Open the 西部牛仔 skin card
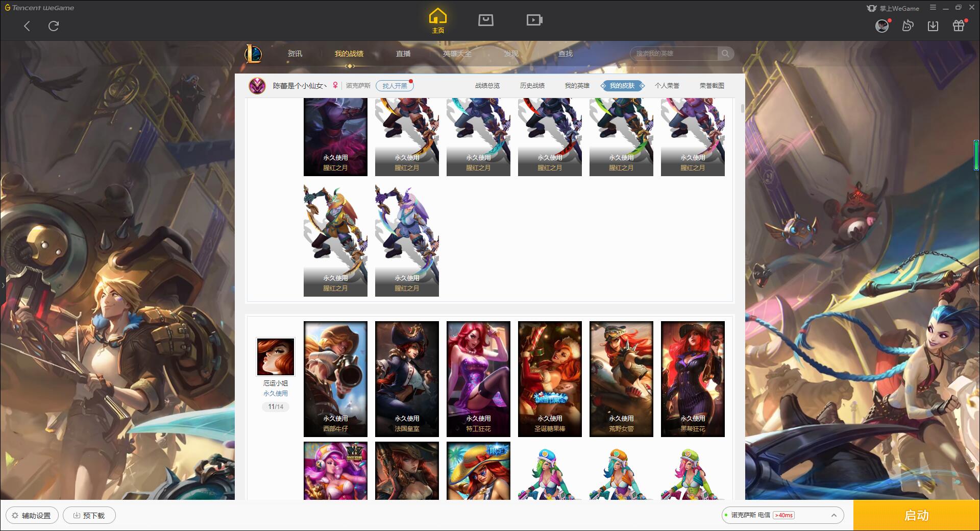Viewport: 980px width, 531px height. pyautogui.click(x=335, y=379)
